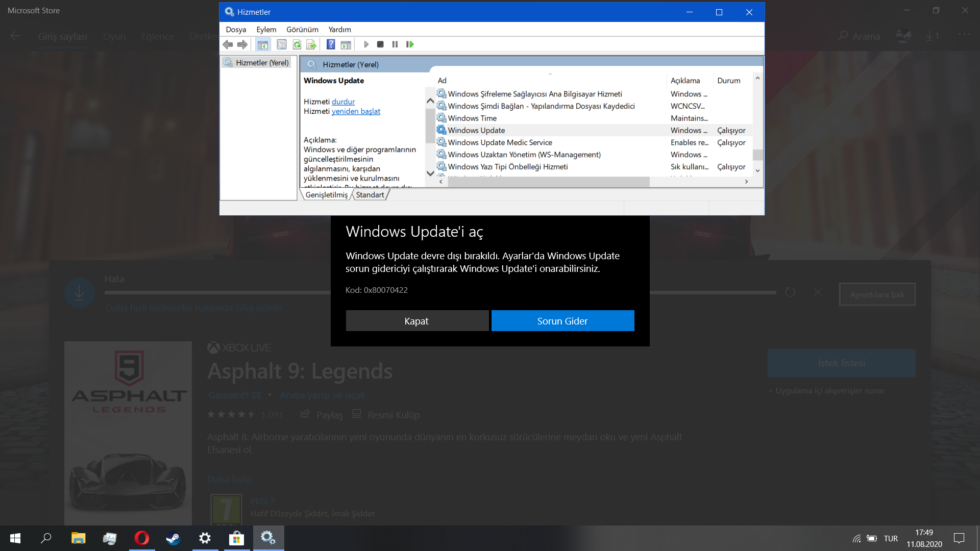Click the Export list toolbar icon
This screenshot has height=551, width=980.
(311, 44)
